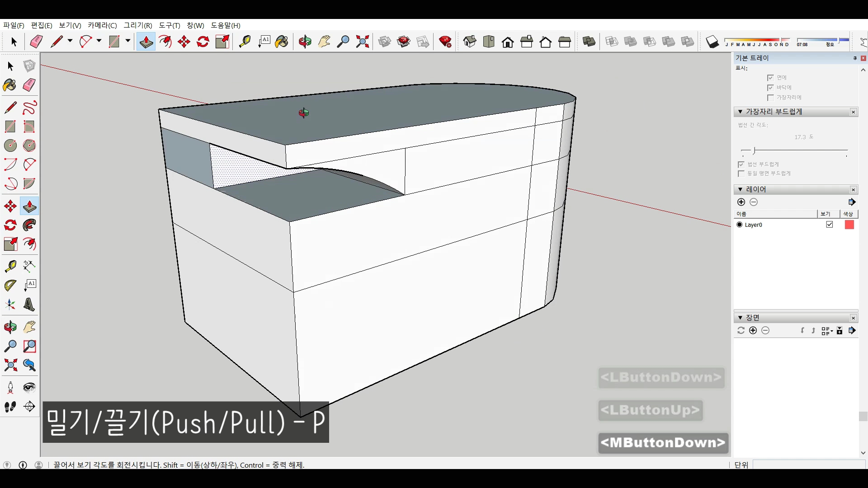Select the Tape Measure tool in left toolbar
Viewport: 868px width, 488px height.
[10, 266]
